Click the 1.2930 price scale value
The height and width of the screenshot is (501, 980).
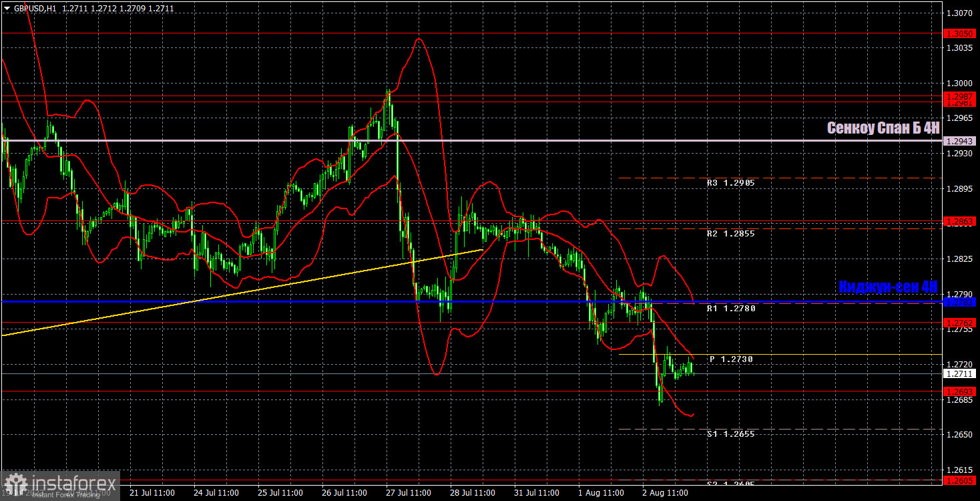[x=960, y=154]
